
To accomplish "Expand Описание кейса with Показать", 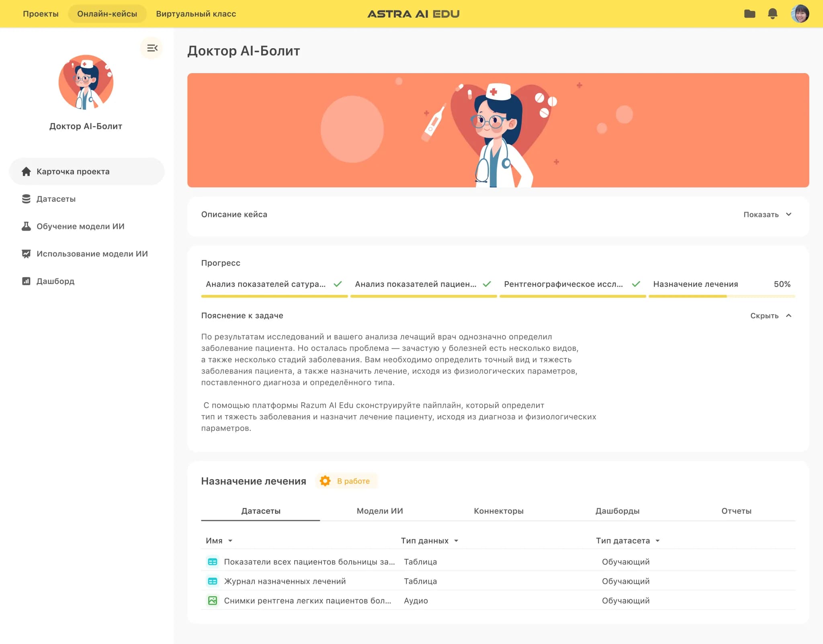I will pyautogui.click(x=767, y=215).
